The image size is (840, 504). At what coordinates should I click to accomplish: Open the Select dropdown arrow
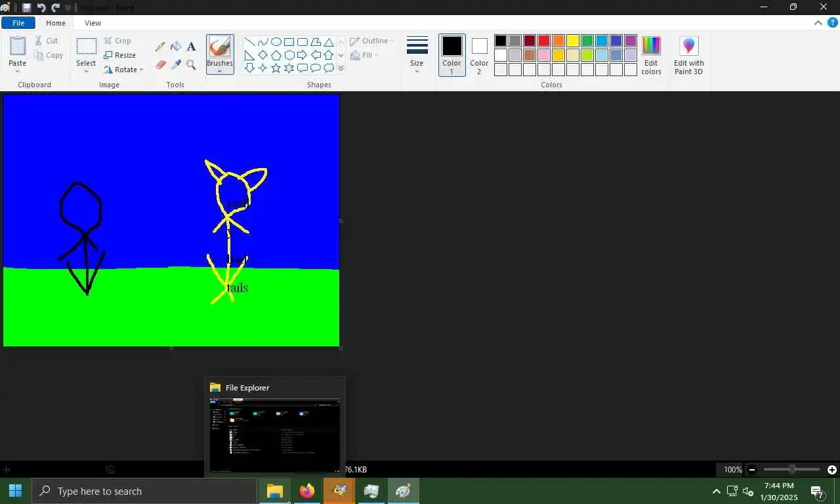coord(86,71)
